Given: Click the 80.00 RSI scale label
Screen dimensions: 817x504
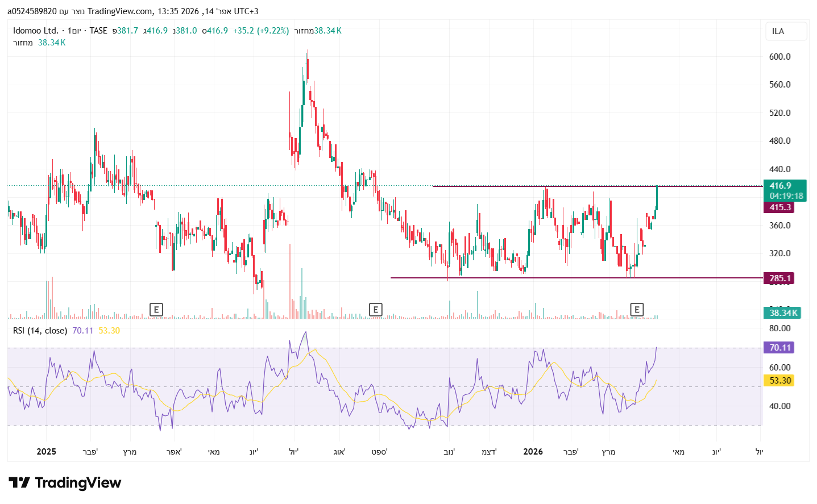Looking at the screenshot, I should tap(779, 328).
